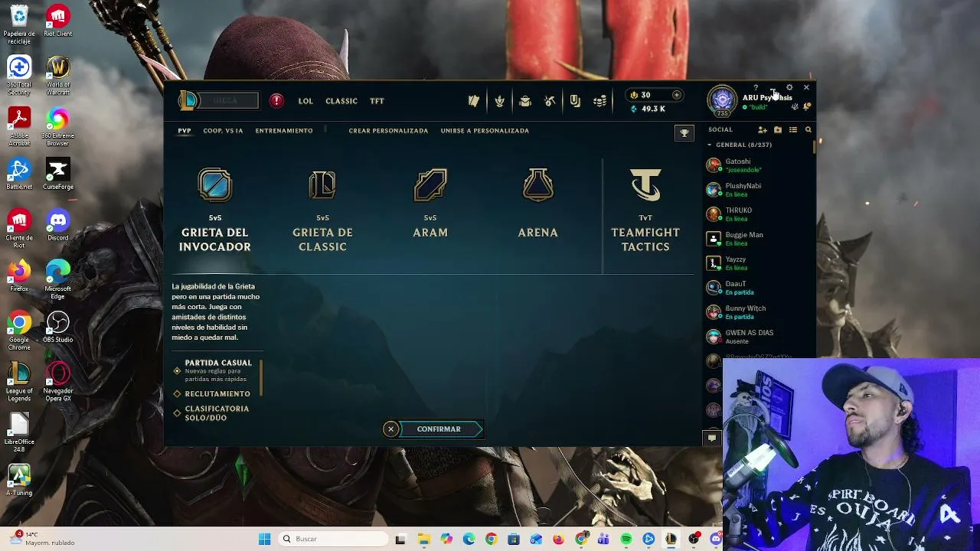
Task: Open the crafting hammer icon in top bar
Action: (x=550, y=101)
